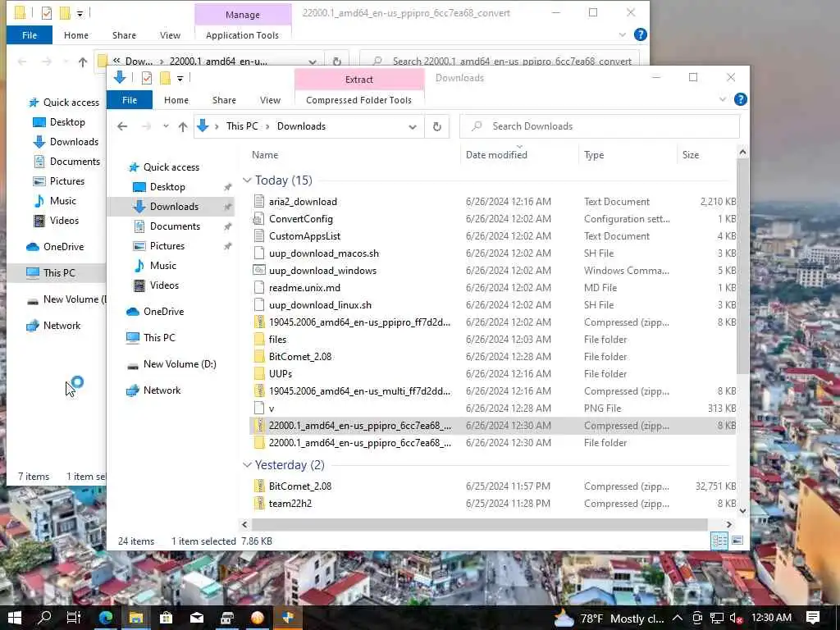Collapse the Today (15) group
Screen dimensions: 840x630
pyautogui.click(x=247, y=180)
